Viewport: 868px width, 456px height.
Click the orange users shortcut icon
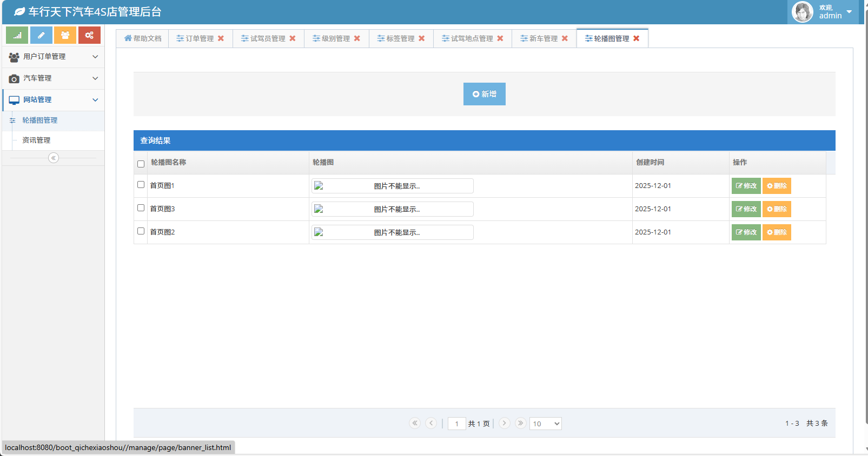tap(65, 35)
